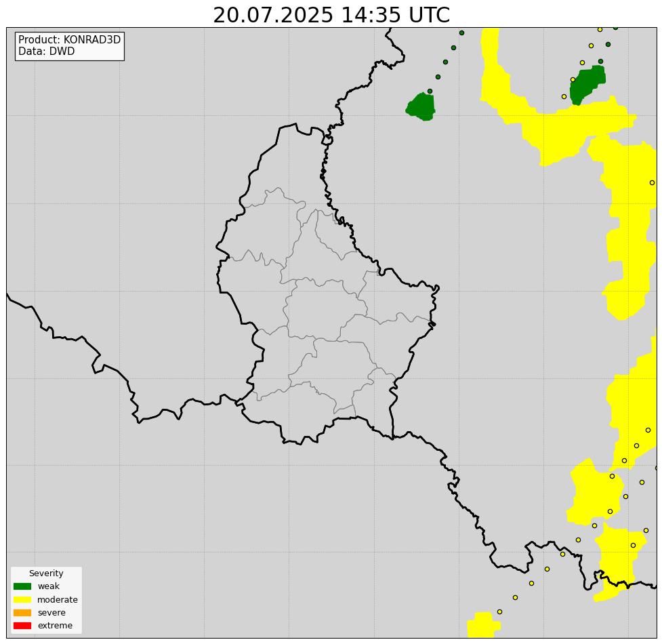
Task: Click the map title '20.07.2025 14:35 UTC'
Action: click(x=331, y=15)
